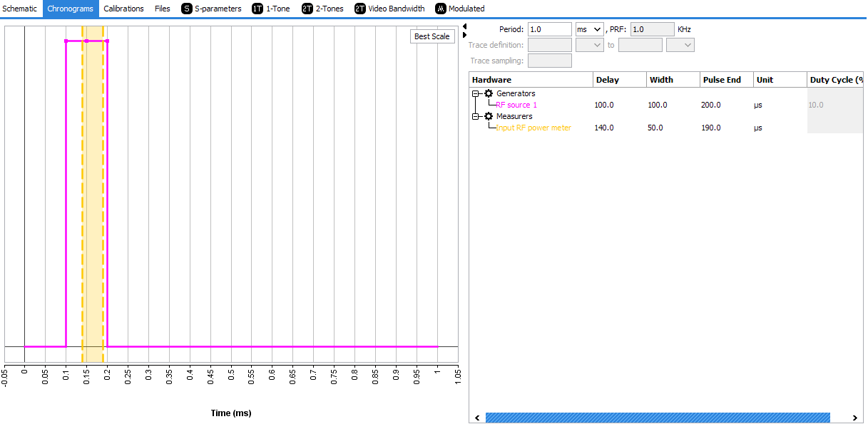The width and height of the screenshot is (868, 429).
Task: Collapse panel using the left-pointing splitter arrow
Action: [464, 26]
